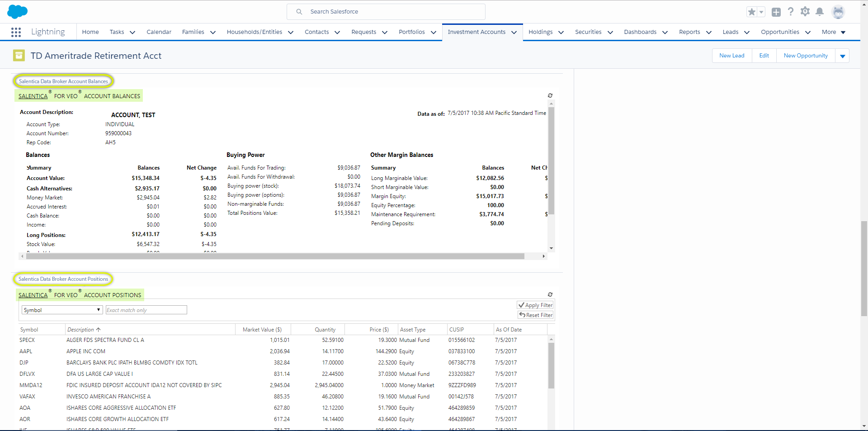Click the balances panel vertical scrollbar
Screen dimensions: 868x431
coord(551,161)
